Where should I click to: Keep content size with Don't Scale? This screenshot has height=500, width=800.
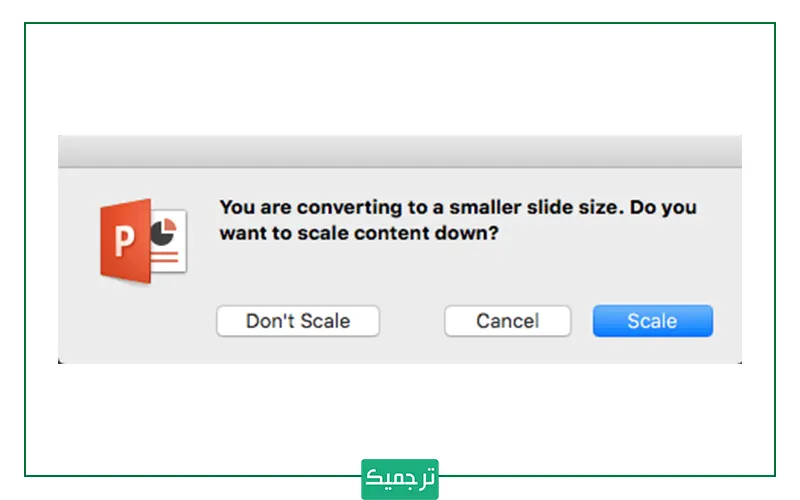(298, 321)
